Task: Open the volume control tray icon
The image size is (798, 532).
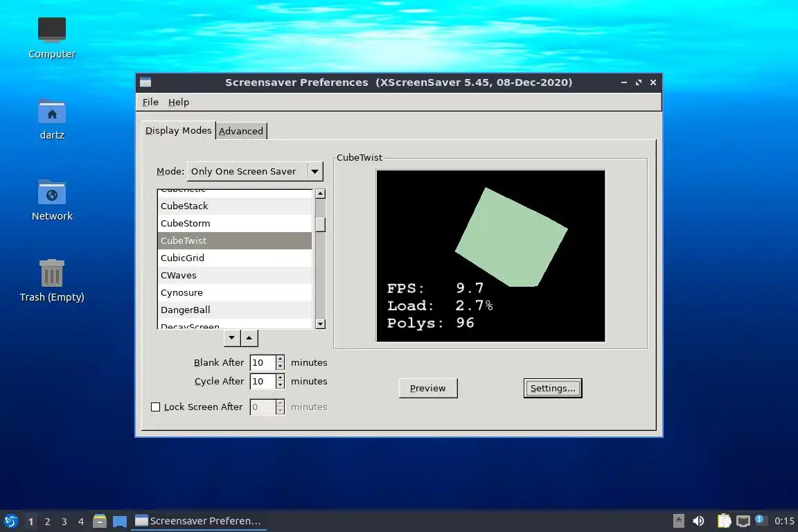Action: (699, 521)
